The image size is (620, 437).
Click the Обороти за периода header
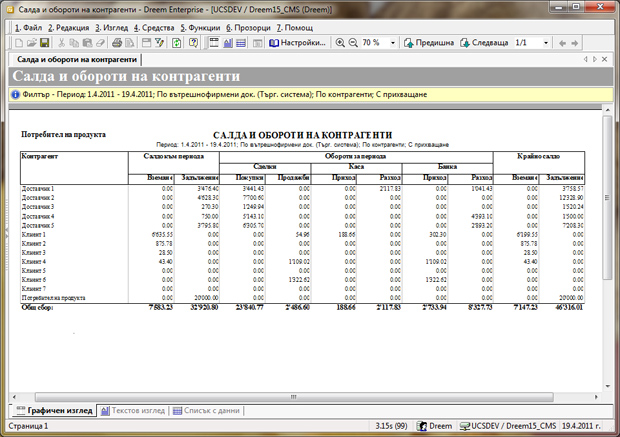(x=355, y=156)
